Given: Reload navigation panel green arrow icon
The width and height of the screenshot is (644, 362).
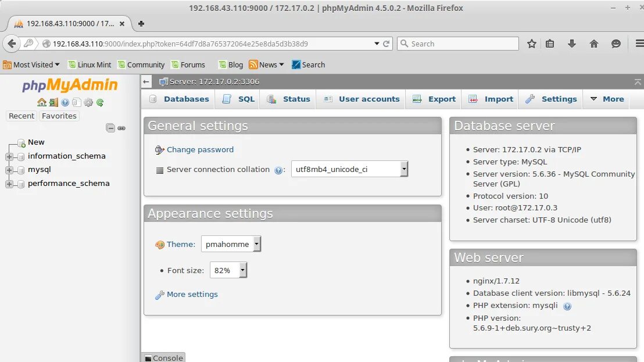Looking at the screenshot, I should pos(100,102).
